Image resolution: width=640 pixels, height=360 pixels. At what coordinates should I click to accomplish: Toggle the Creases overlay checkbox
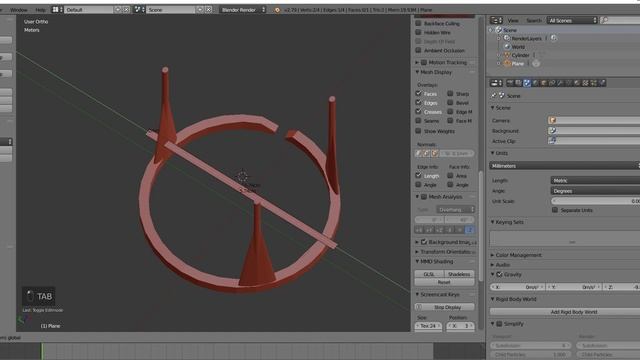(x=418, y=111)
